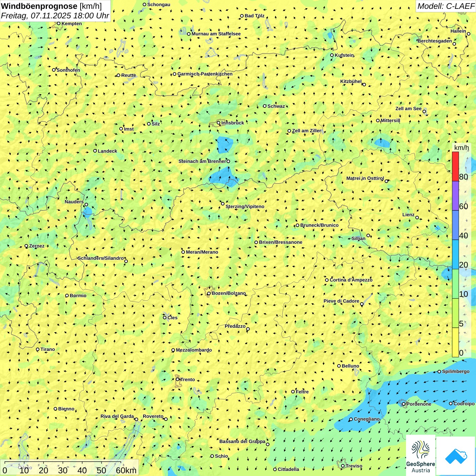This screenshot has height=476, width=476.
Task: Click the Spilimbergo label
Action: (x=456, y=371)
